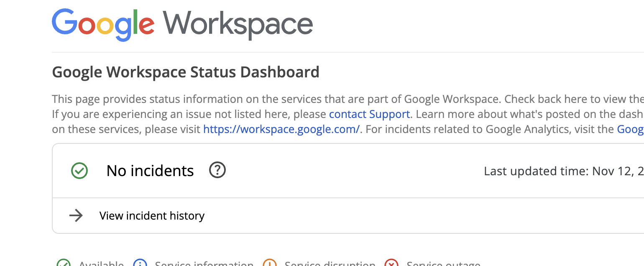
Task: Click the green check status icon
Action: click(x=79, y=171)
